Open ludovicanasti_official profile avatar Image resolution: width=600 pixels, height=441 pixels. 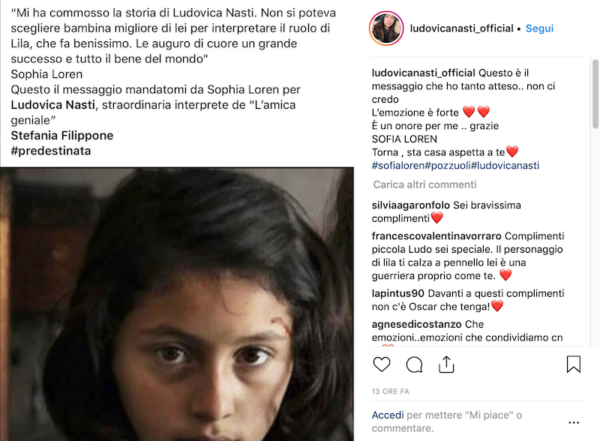386,28
